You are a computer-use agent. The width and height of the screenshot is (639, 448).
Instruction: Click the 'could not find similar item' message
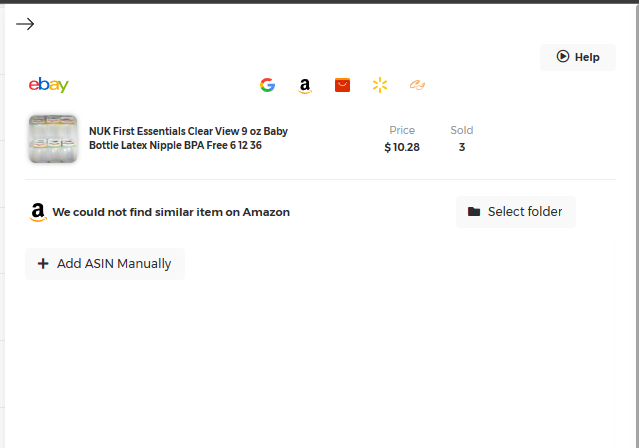pos(171,212)
